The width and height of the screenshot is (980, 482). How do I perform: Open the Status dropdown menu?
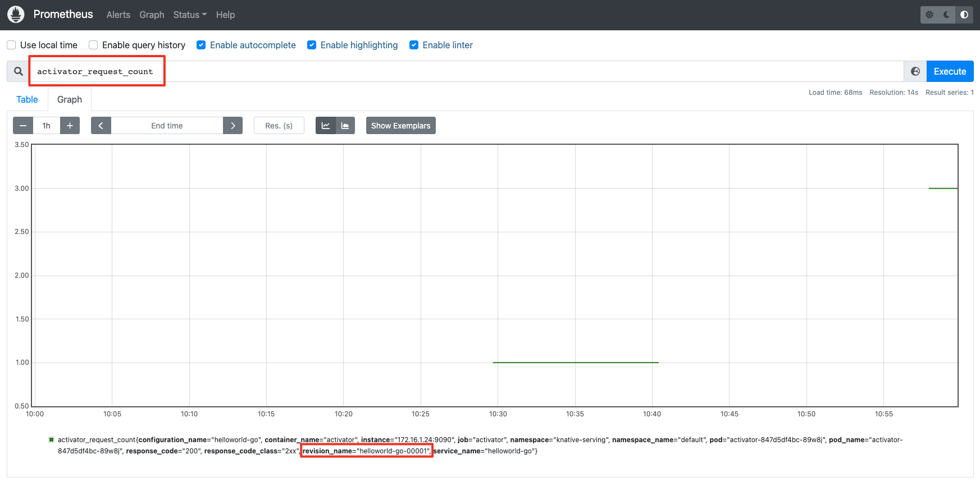click(190, 15)
